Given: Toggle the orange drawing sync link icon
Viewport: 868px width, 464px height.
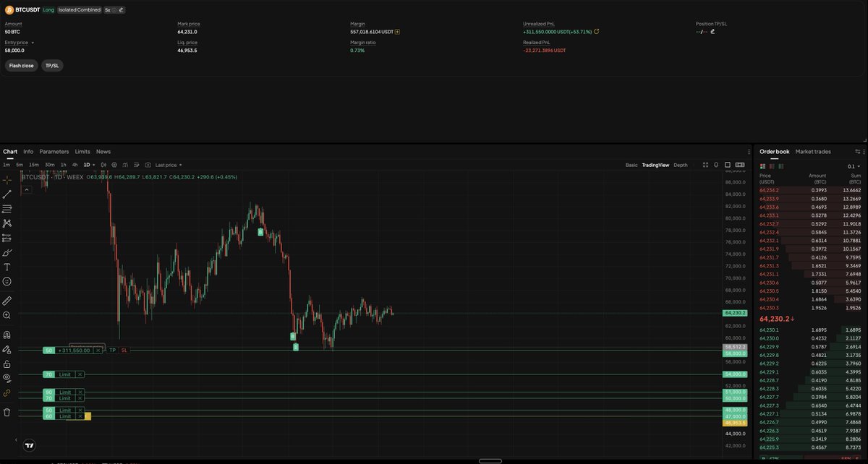Looking at the screenshot, I should [7, 393].
